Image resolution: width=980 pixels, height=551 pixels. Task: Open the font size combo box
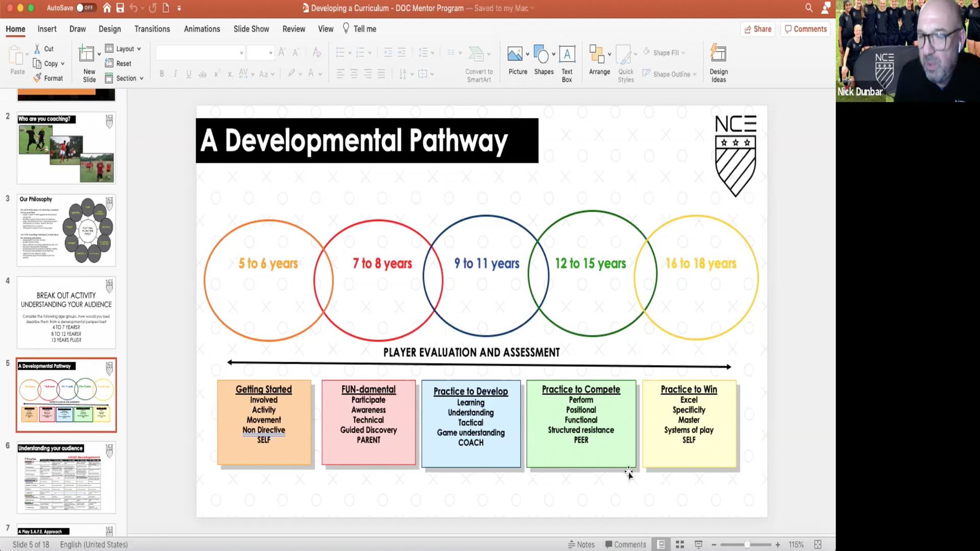(260, 53)
